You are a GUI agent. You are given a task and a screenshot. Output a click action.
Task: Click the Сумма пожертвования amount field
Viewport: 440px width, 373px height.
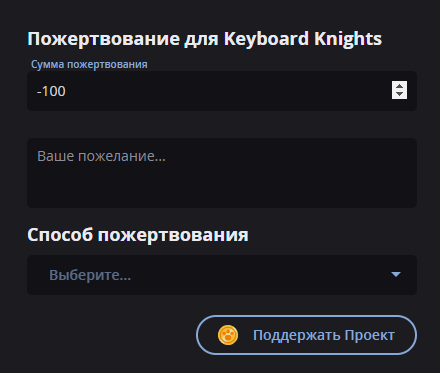click(222, 91)
